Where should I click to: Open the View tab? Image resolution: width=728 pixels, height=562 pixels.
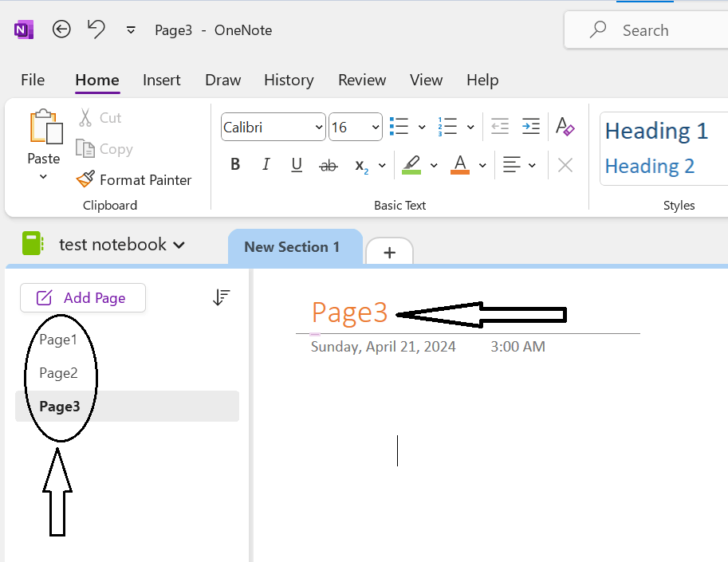(426, 80)
